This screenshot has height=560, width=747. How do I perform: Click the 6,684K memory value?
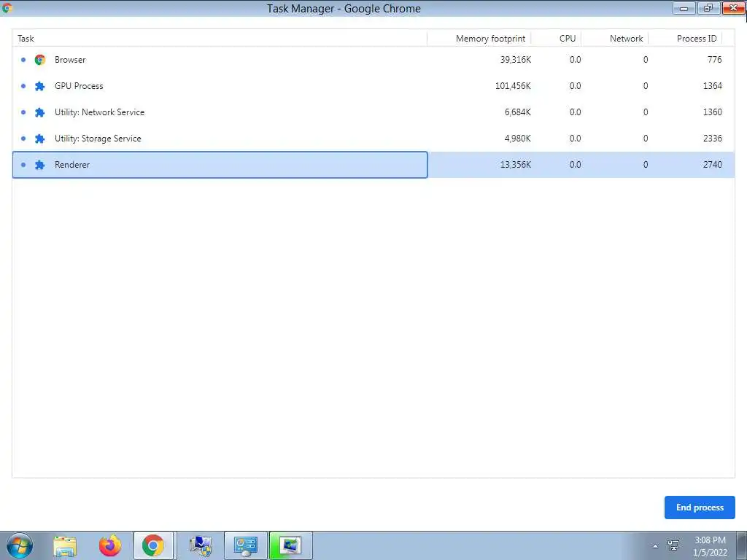[517, 112]
